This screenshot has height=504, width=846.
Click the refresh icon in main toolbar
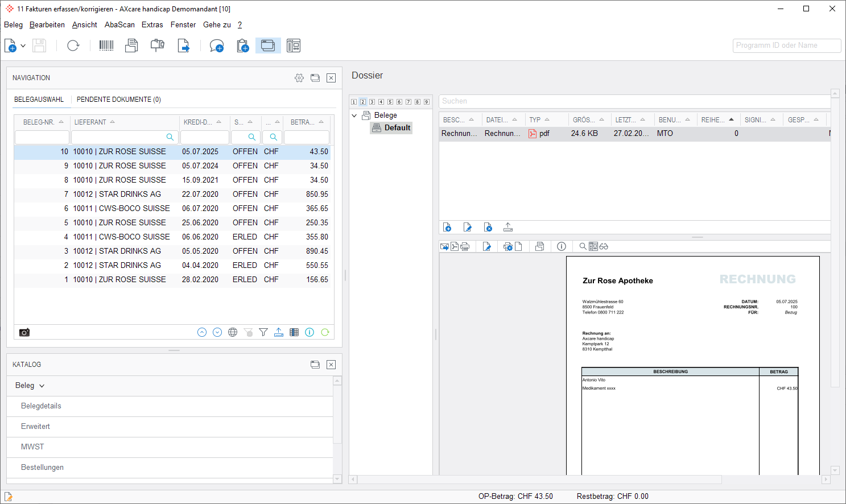click(x=73, y=46)
